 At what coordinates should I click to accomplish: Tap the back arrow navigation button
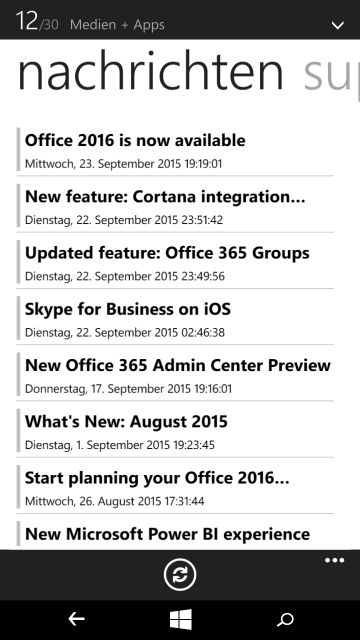[x=76, y=620]
